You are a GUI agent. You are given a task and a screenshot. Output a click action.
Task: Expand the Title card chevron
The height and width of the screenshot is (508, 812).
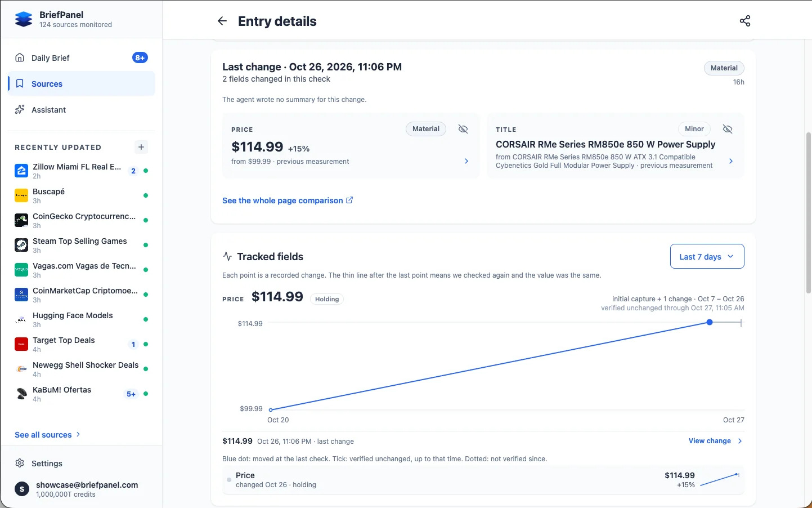tap(731, 161)
